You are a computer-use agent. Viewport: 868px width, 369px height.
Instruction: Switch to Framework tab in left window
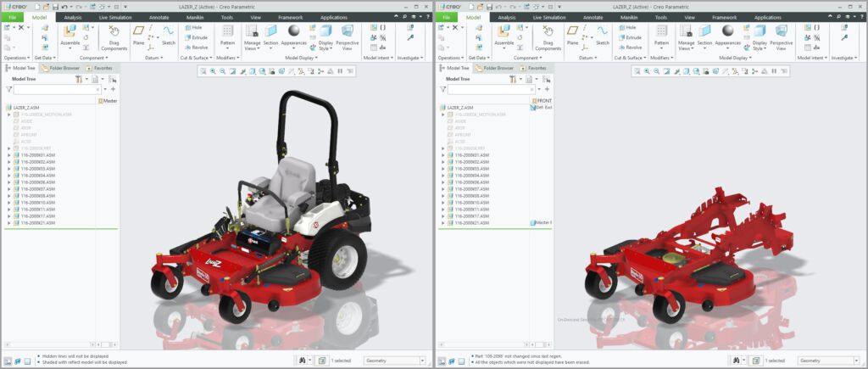tap(290, 18)
